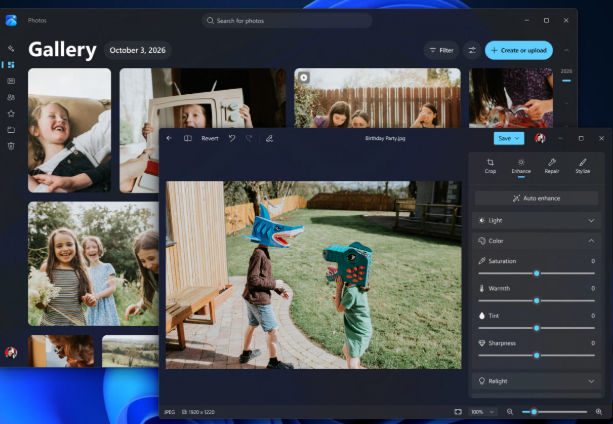Click the Birthday Party.jpg title text
613x424 pixels.
click(385, 138)
